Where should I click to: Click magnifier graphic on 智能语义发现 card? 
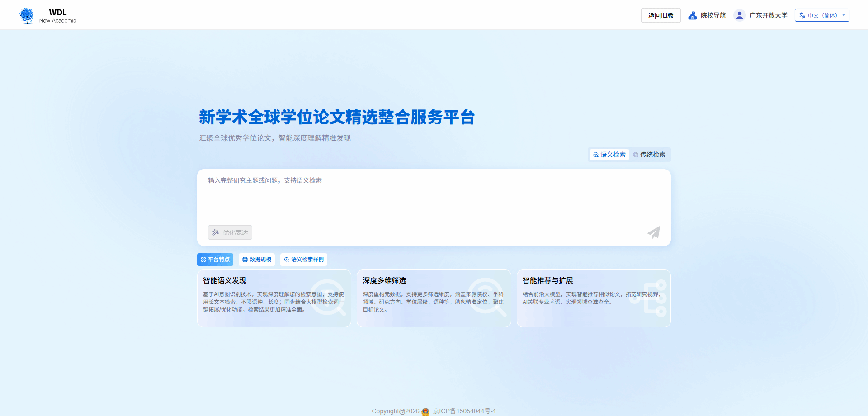tap(329, 297)
